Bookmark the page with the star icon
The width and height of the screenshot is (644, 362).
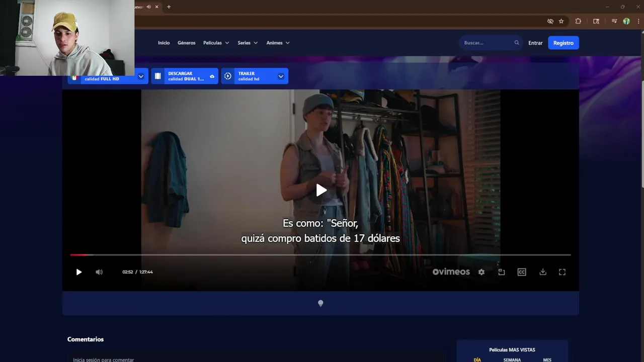click(561, 21)
